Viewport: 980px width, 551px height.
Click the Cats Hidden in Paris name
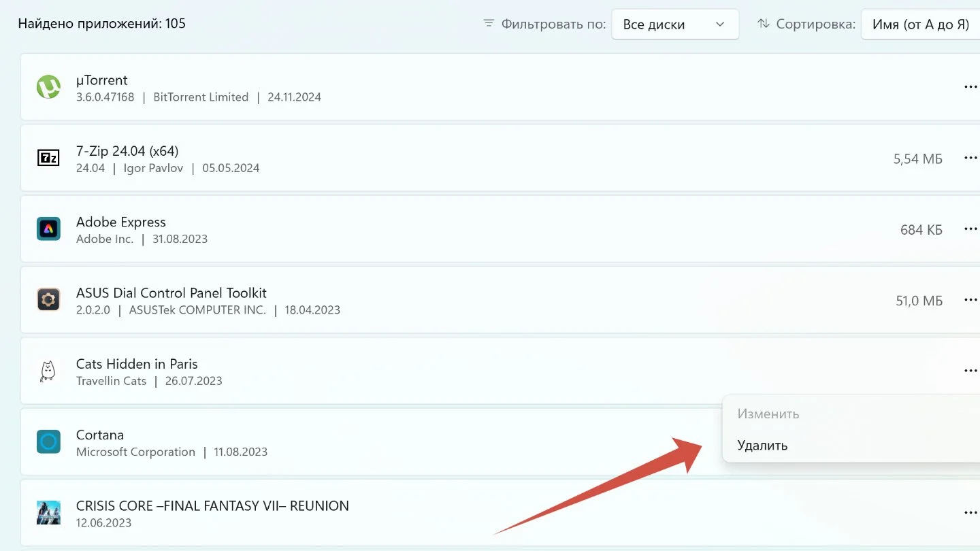(137, 364)
